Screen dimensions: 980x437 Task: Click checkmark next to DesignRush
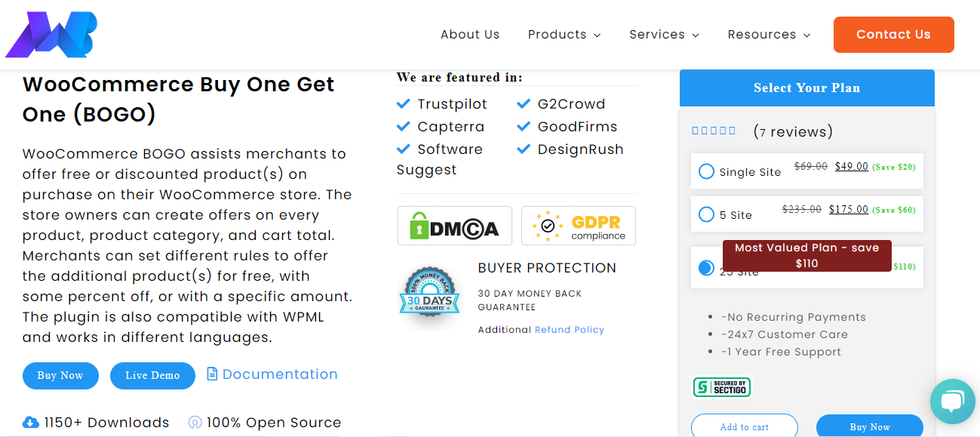click(x=524, y=149)
